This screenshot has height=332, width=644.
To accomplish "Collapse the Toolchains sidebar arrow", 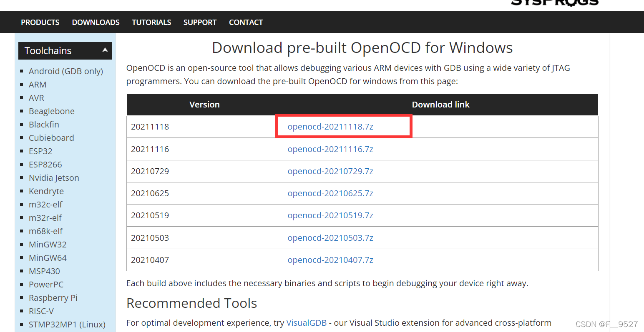I will pyautogui.click(x=105, y=50).
